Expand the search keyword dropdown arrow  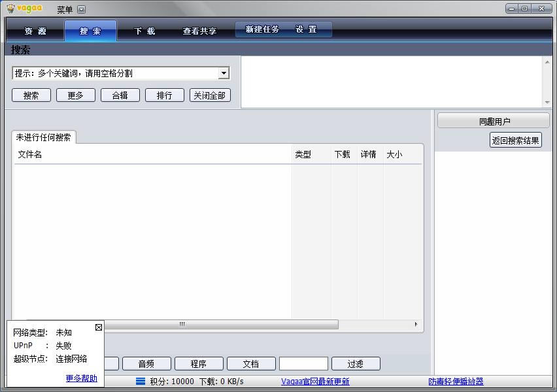224,73
